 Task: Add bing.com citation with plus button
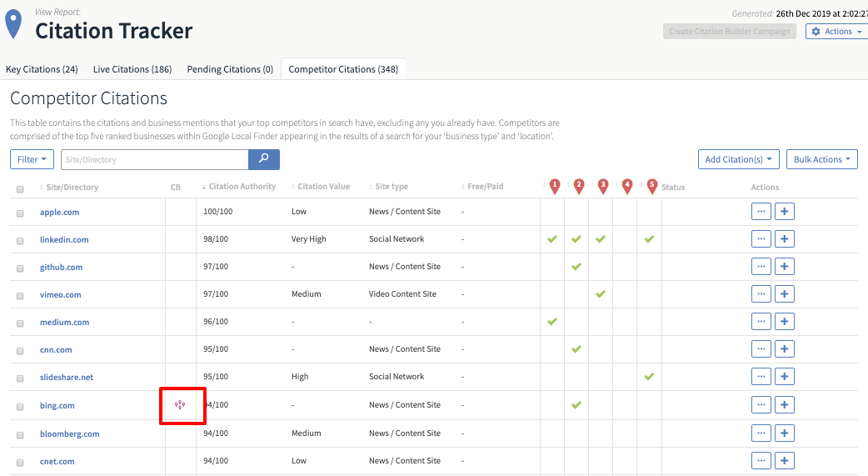pos(785,404)
